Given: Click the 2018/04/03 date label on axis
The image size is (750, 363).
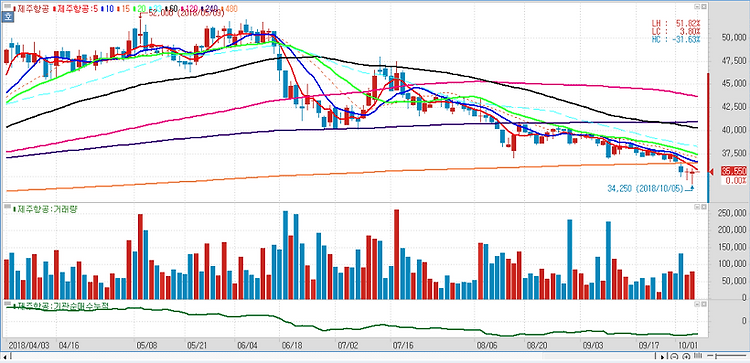Looking at the screenshot, I should point(30,345).
